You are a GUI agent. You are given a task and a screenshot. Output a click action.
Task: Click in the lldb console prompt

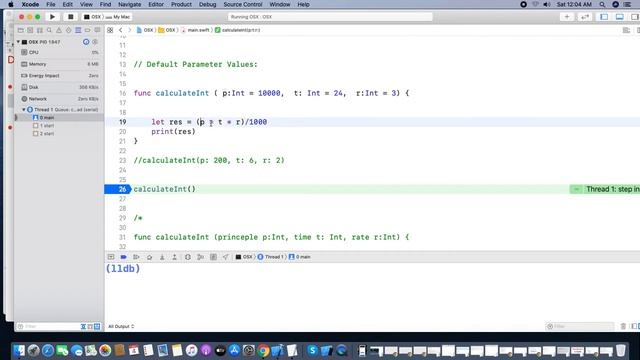point(123,268)
